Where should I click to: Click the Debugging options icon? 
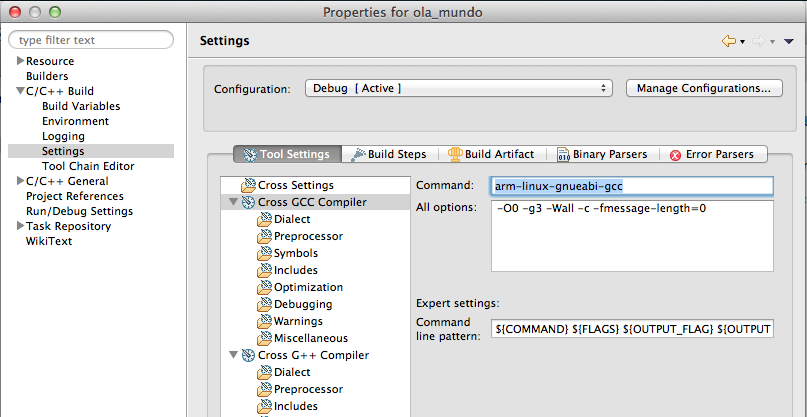264,304
